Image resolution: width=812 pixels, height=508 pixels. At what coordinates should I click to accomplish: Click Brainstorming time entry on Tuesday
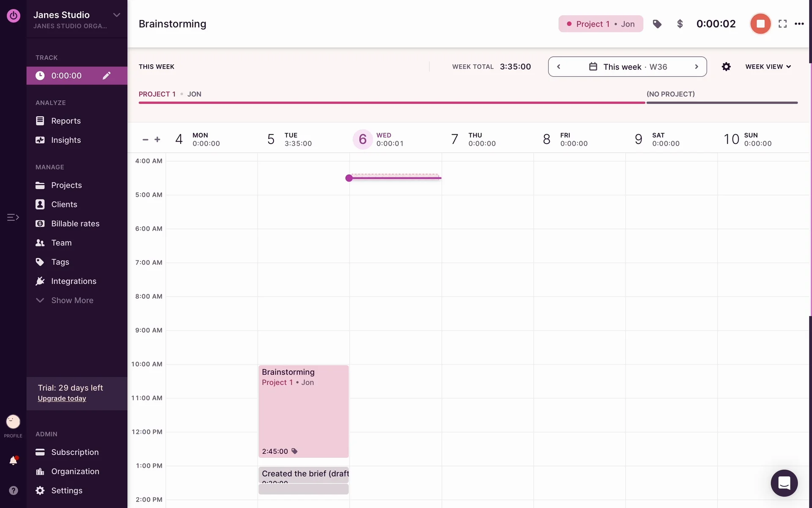[x=303, y=411]
